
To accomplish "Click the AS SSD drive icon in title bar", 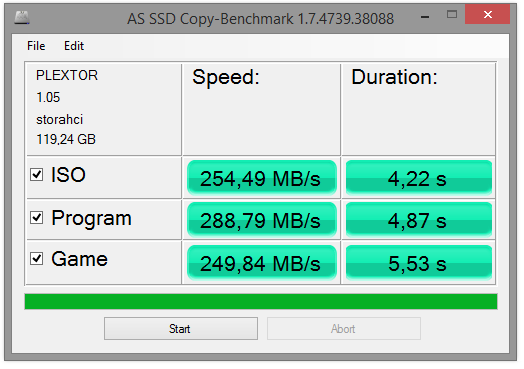I will pyautogui.click(x=22, y=17).
